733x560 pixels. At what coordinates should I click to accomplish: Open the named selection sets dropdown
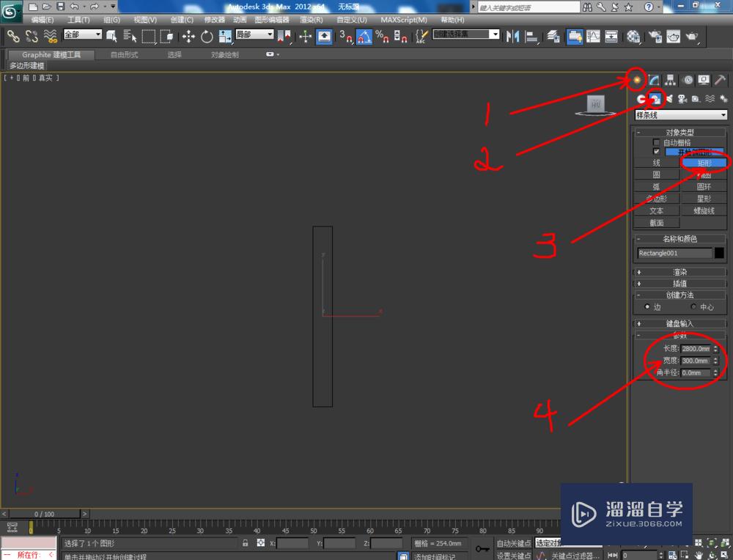(x=466, y=34)
